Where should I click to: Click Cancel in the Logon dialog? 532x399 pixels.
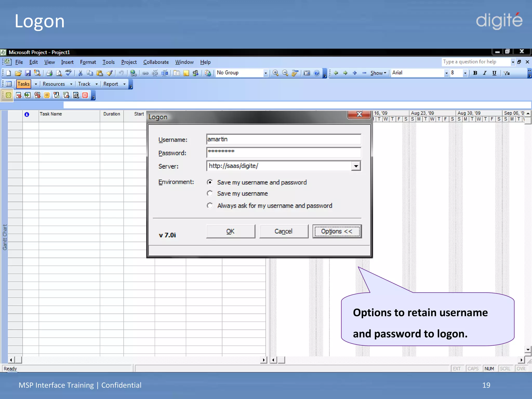pos(284,231)
